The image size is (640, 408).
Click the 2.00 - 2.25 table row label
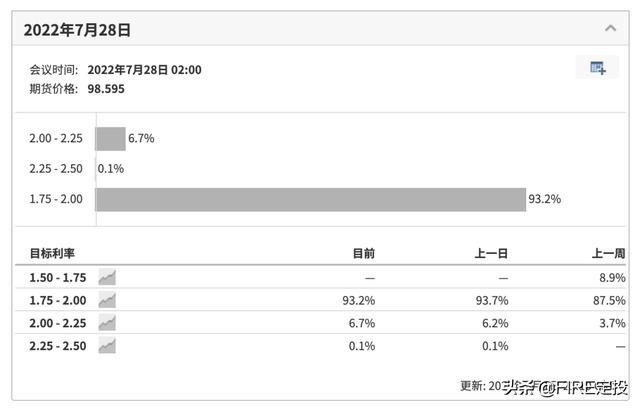(x=58, y=324)
